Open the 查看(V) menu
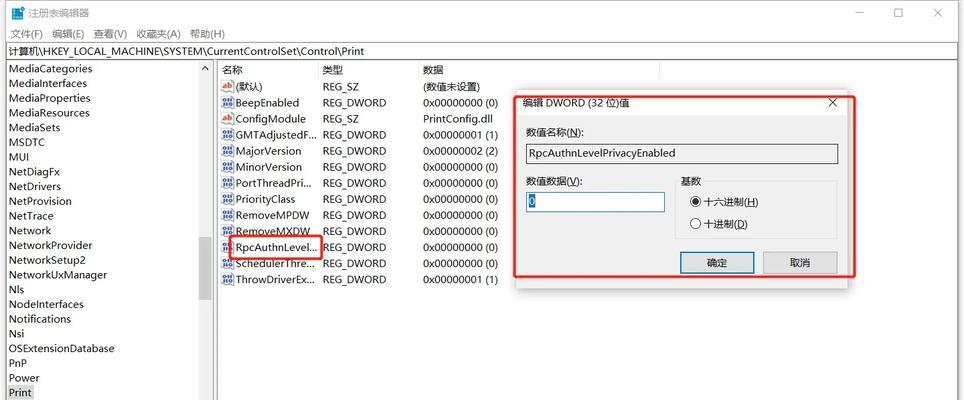 tap(110, 34)
